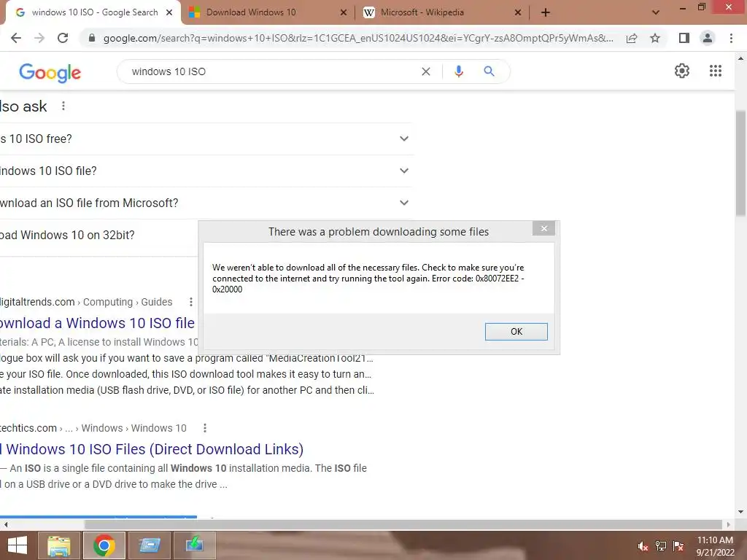Open the third taskbar window app icon
The height and width of the screenshot is (560, 747).
pyautogui.click(x=150, y=545)
